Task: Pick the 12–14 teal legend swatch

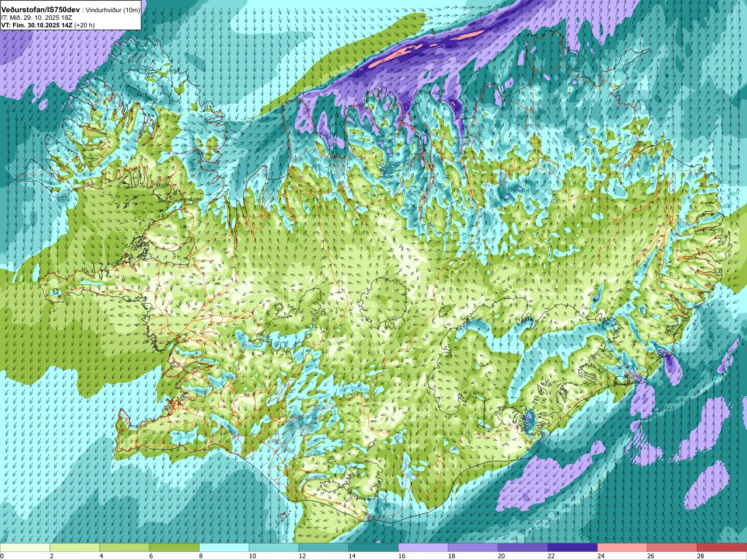Action: point(323,548)
